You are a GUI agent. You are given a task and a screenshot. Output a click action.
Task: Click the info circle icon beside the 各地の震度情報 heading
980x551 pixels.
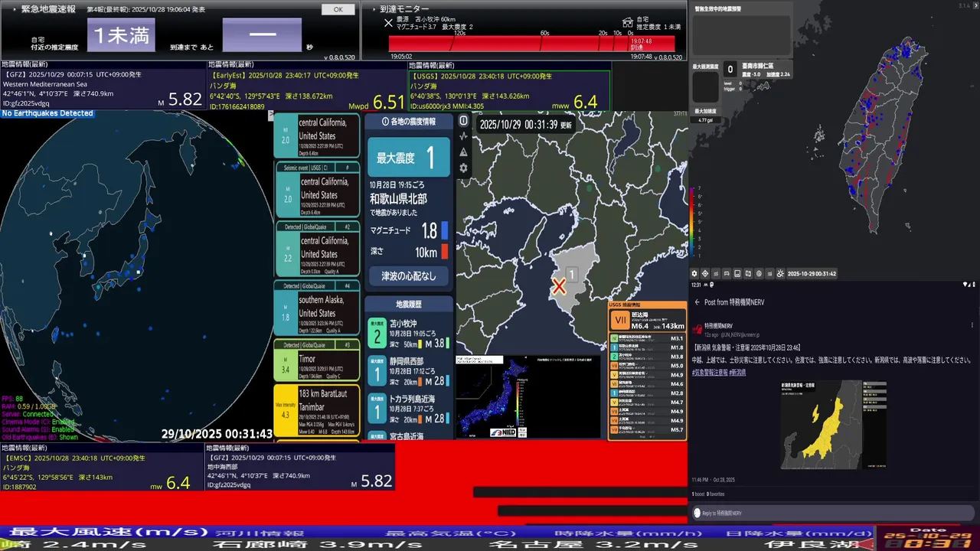(384, 122)
